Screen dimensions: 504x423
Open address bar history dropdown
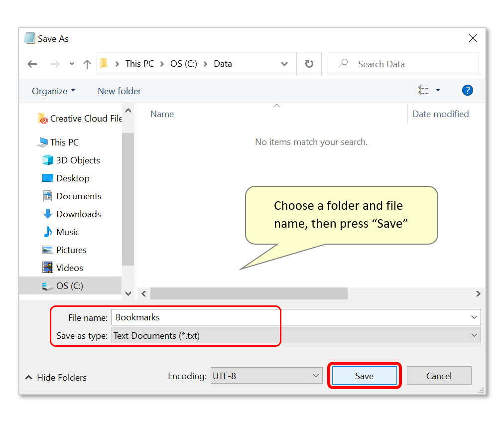(284, 64)
